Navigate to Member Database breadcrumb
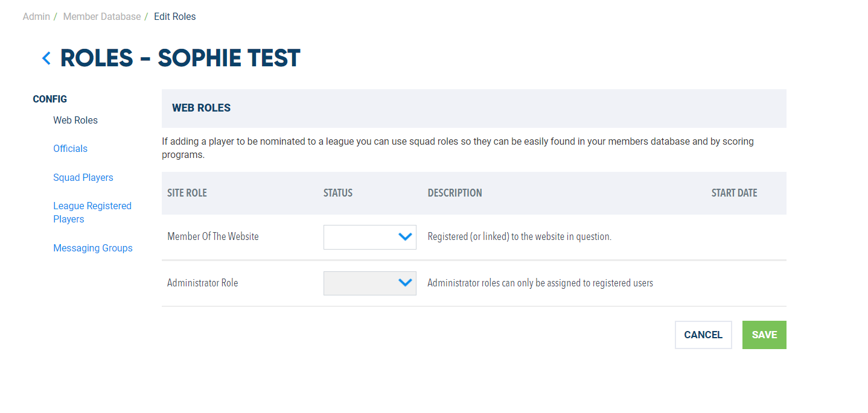868x413 pixels. 102,17
